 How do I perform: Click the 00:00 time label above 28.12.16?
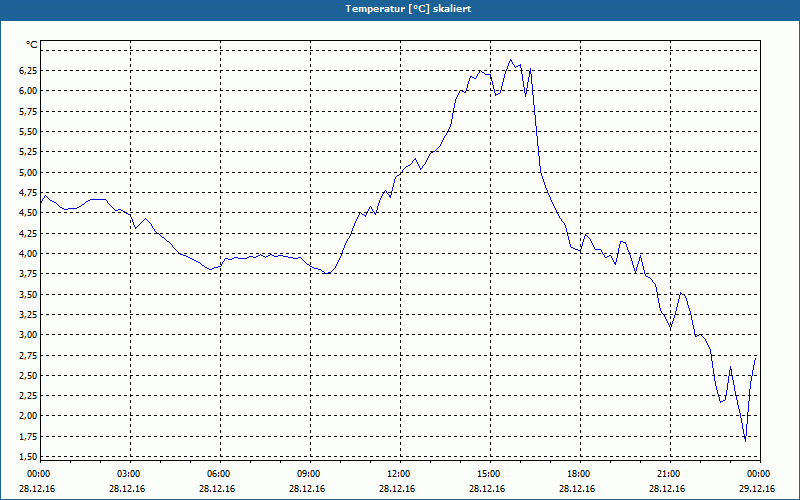tap(38, 474)
